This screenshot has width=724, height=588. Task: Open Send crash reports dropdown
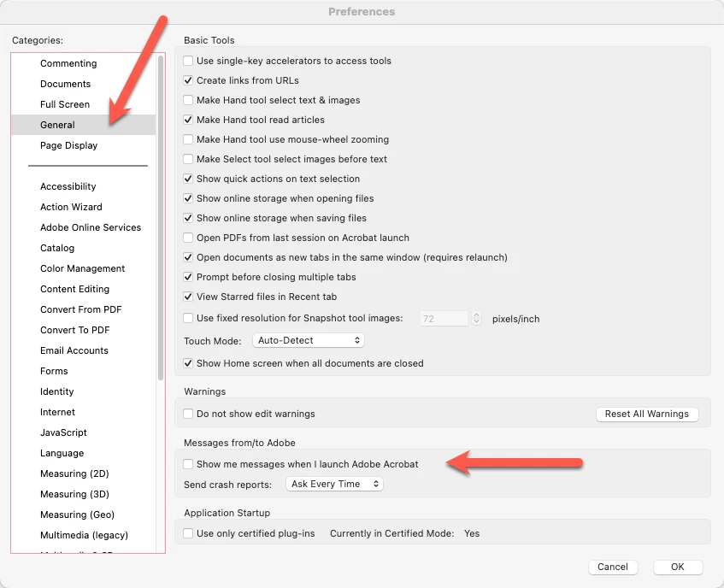tap(334, 484)
